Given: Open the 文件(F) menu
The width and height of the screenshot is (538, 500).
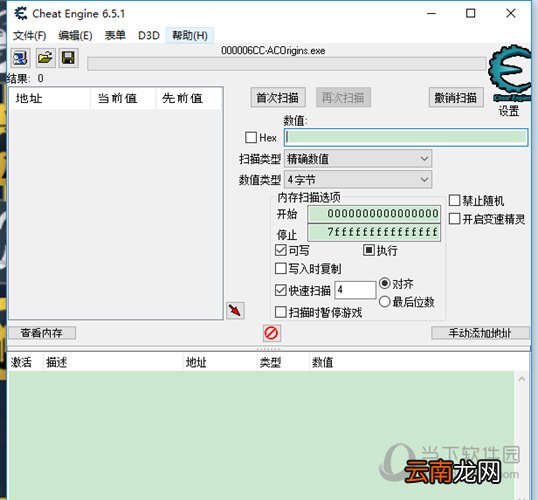Looking at the screenshot, I should [x=30, y=35].
